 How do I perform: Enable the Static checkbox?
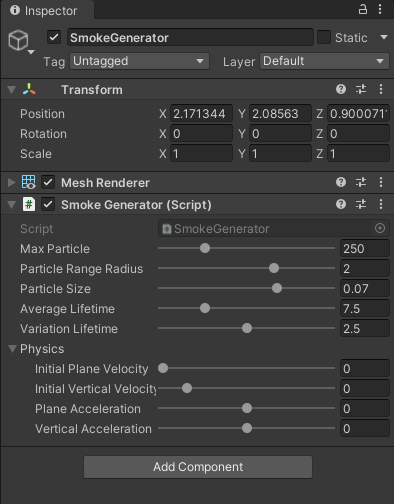point(324,37)
